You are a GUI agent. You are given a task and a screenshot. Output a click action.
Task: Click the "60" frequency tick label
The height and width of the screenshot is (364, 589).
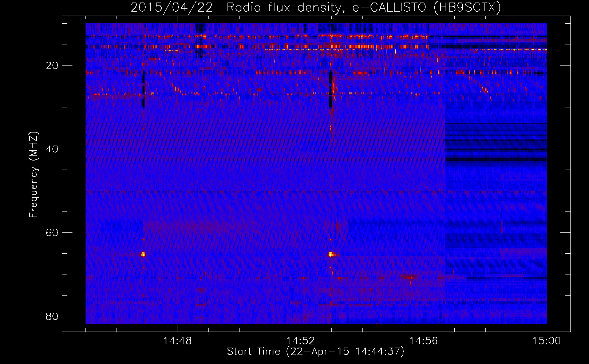52,233
